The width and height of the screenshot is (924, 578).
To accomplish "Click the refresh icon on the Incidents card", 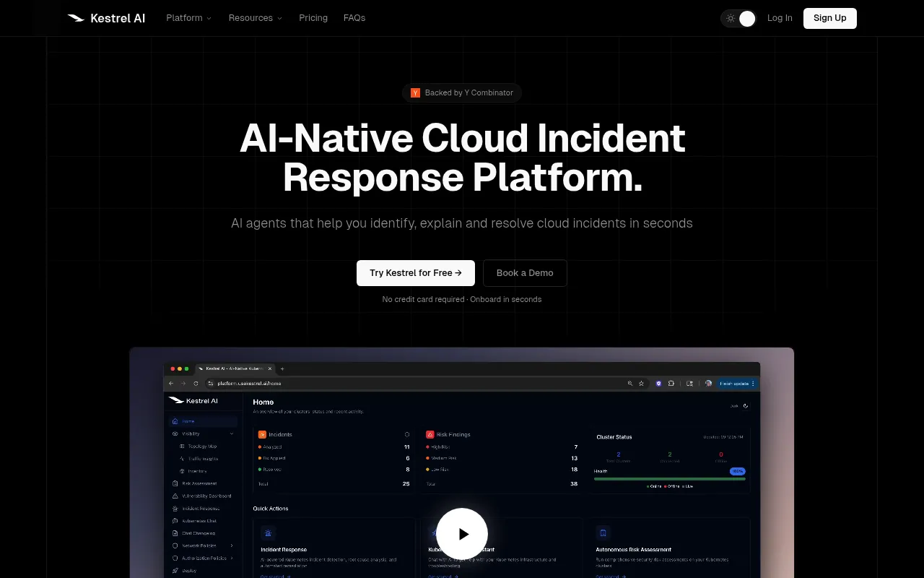I will pos(407,434).
